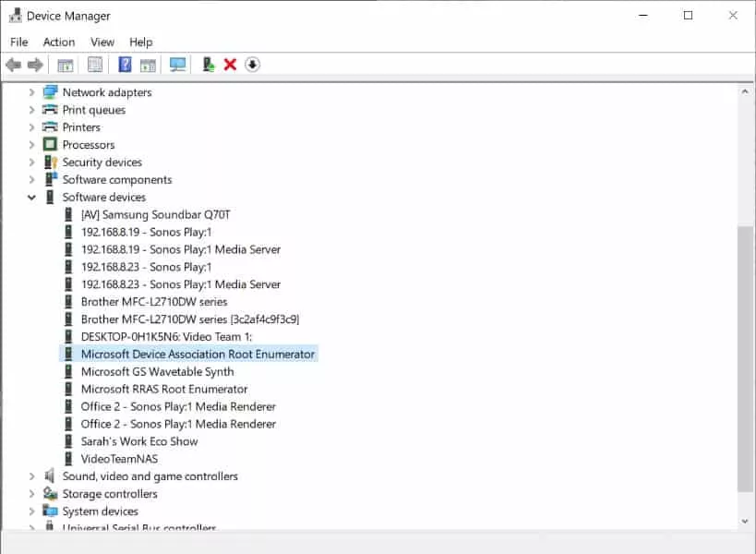Maximize the Device Manager window
The image size is (756, 554).
pyautogui.click(x=689, y=16)
